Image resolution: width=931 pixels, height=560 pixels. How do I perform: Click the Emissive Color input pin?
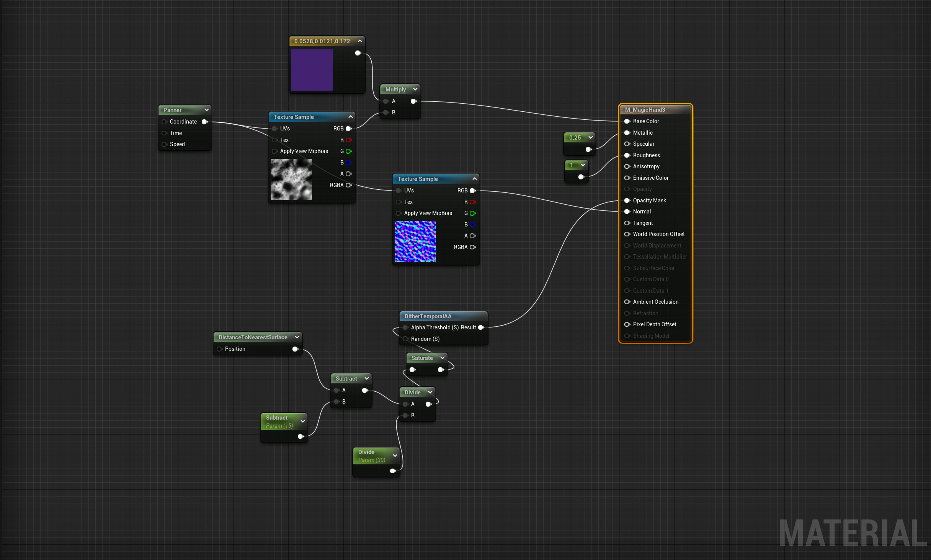click(627, 178)
